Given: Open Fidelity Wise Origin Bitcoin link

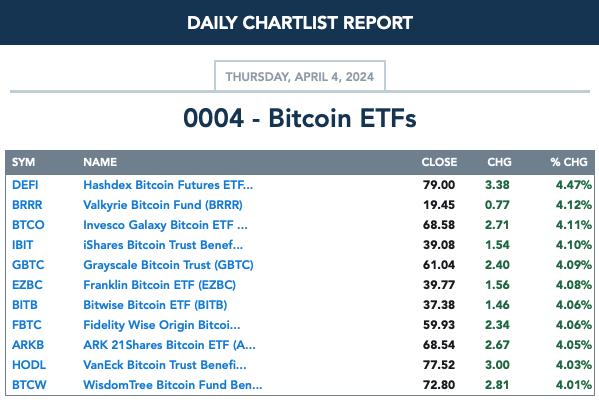Looking at the screenshot, I should click(x=162, y=325).
